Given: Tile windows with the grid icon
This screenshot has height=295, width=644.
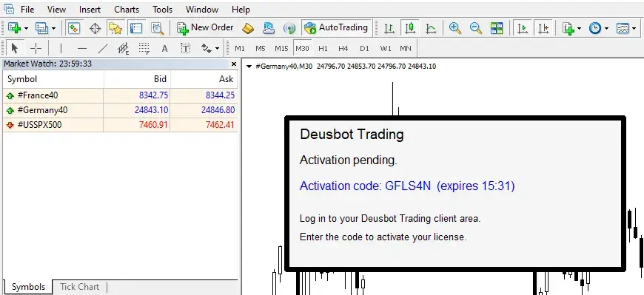Looking at the screenshot, I should pyautogui.click(x=497, y=28).
